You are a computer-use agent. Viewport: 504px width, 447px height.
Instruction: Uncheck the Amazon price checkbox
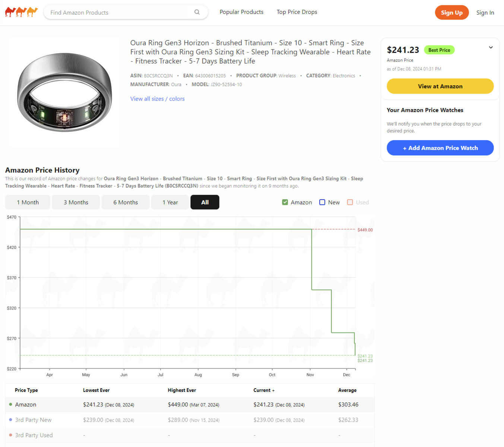point(285,202)
